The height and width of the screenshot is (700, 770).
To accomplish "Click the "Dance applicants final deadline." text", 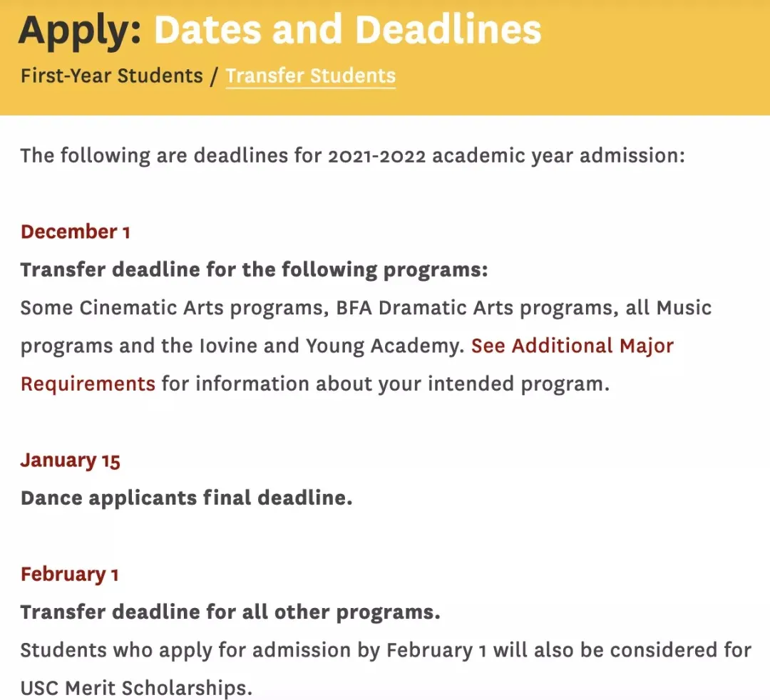I will pyautogui.click(x=186, y=498).
